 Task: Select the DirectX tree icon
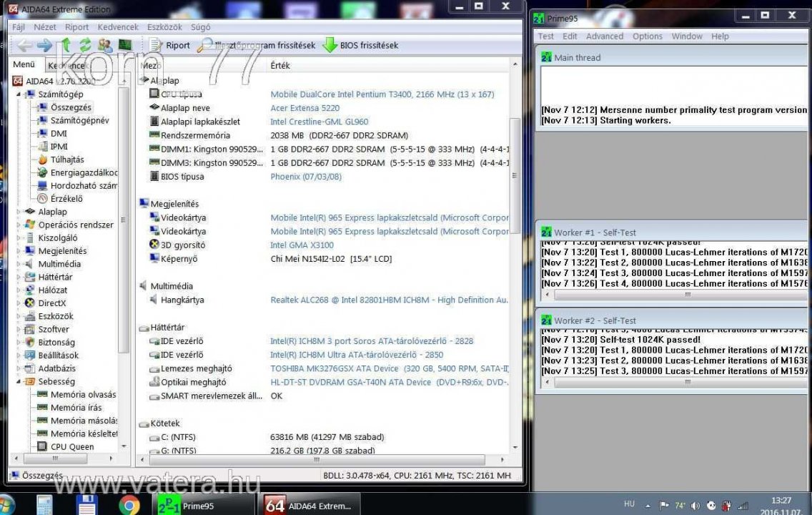[x=30, y=303]
